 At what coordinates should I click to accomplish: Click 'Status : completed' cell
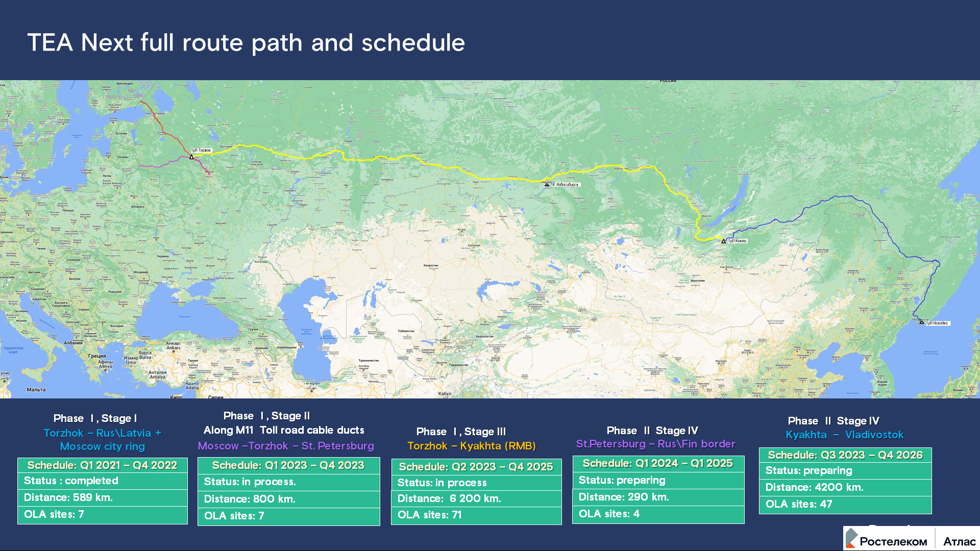pyautogui.click(x=103, y=481)
